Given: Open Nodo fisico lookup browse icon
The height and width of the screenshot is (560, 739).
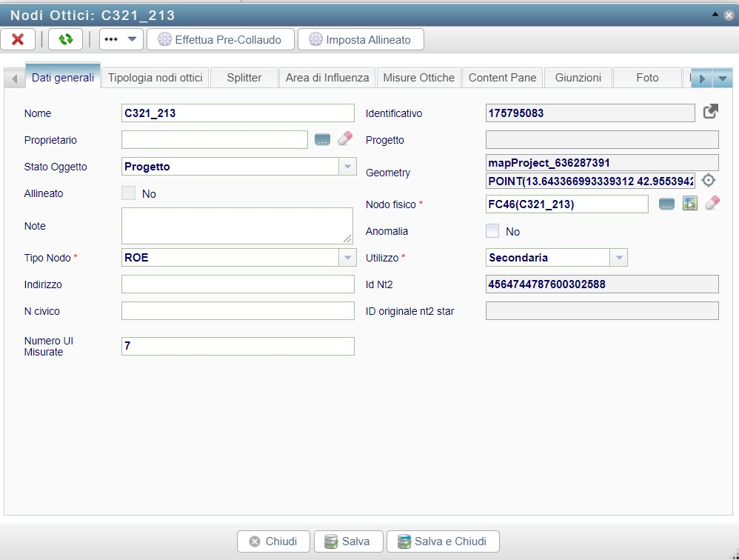Looking at the screenshot, I should (x=666, y=204).
